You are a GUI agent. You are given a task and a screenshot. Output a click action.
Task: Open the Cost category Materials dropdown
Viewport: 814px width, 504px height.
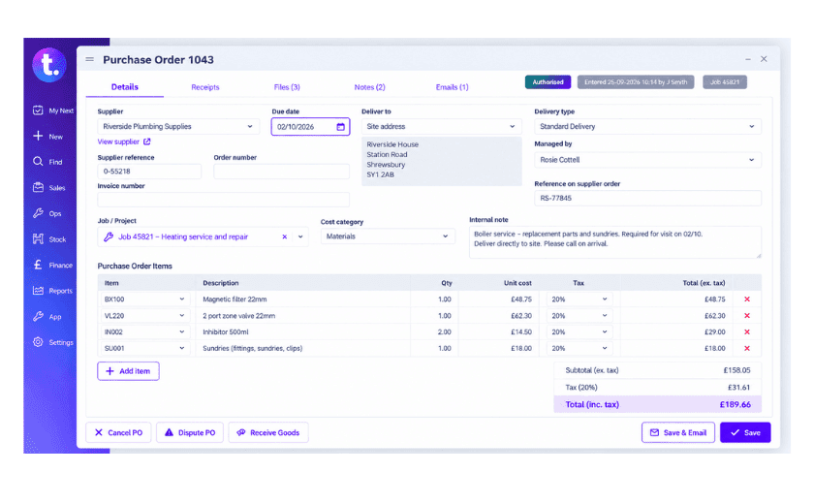388,236
